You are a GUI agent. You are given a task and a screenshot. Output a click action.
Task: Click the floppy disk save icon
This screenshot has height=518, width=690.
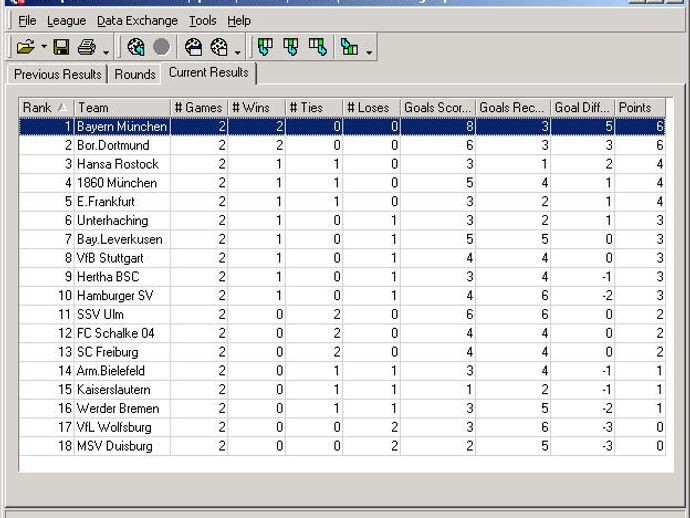pyautogui.click(x=61, y=47)
